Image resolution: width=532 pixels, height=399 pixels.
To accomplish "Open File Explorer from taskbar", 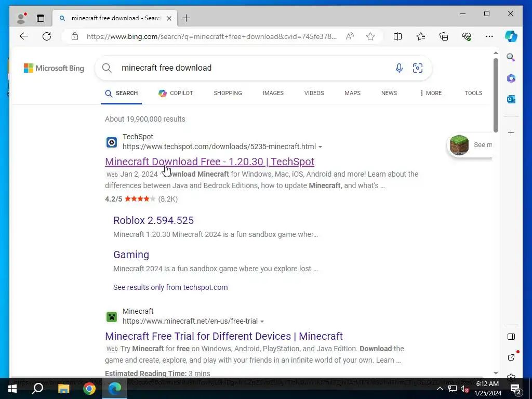I will click(x=63, y=389).
